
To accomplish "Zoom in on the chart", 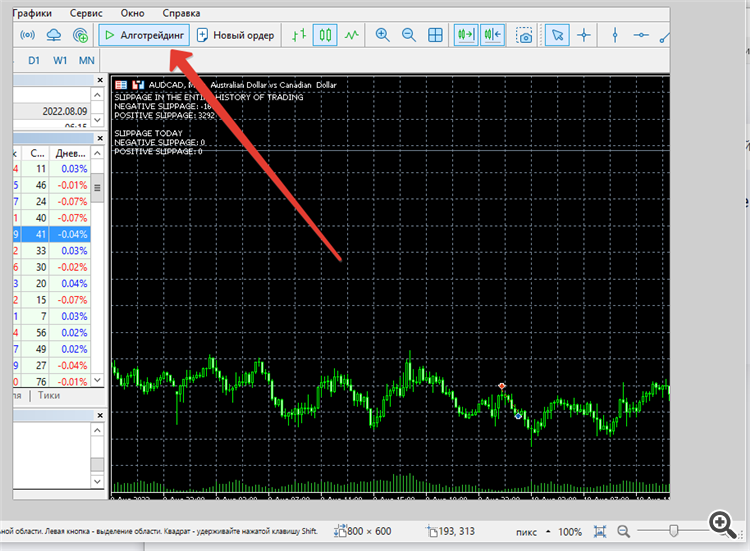I will [x=382, y=35].
